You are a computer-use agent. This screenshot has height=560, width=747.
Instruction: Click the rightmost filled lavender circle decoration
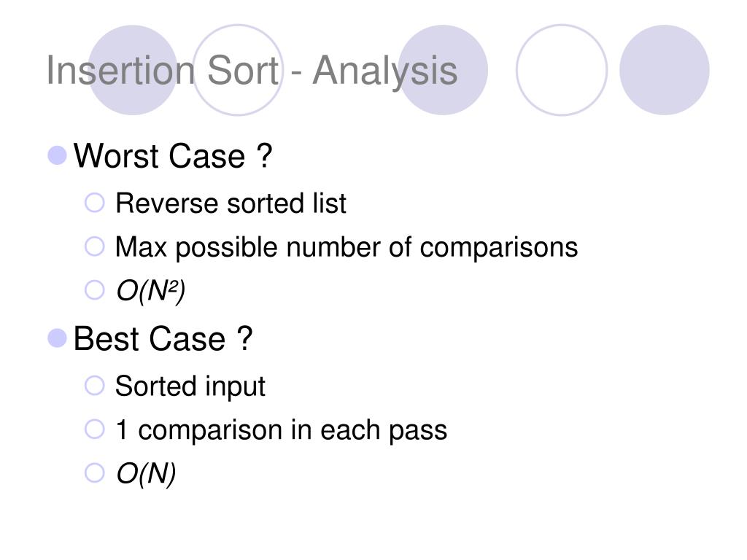664,70
